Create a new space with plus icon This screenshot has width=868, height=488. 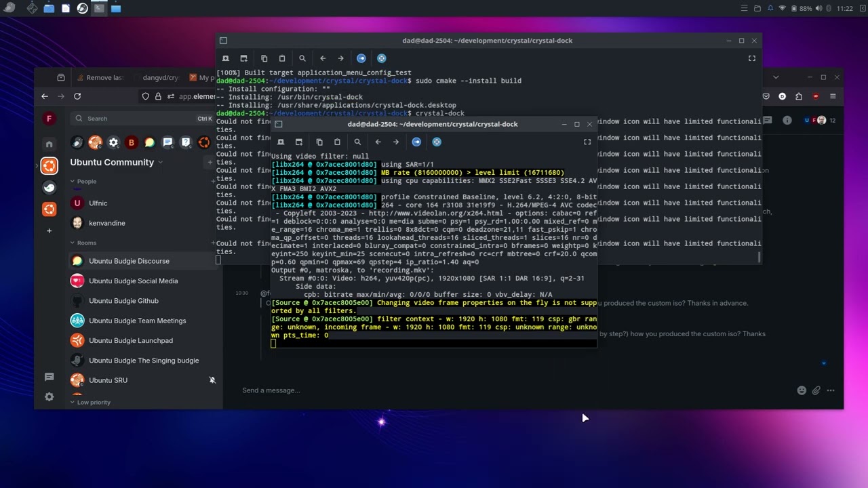(49, 231)
